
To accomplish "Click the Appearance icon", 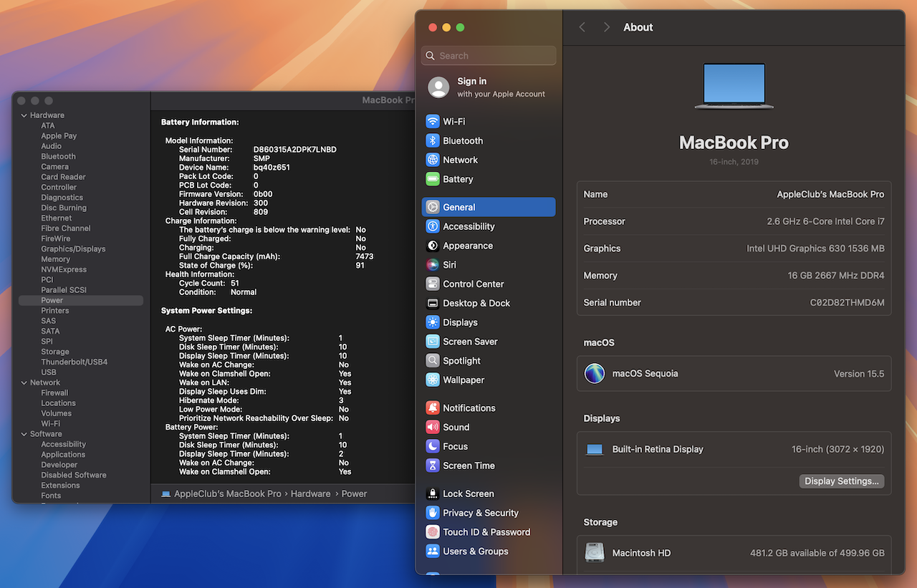I will (432, 246).
